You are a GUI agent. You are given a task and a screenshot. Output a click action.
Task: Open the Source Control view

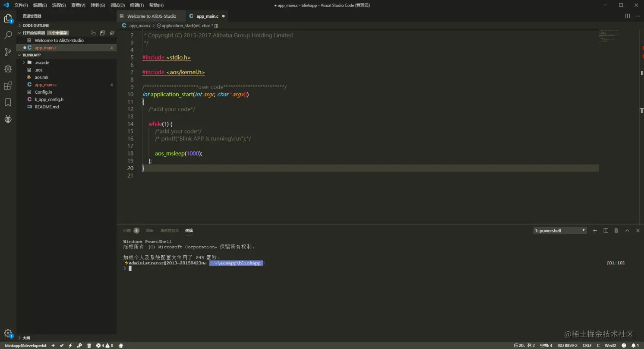tap(8, 52)
